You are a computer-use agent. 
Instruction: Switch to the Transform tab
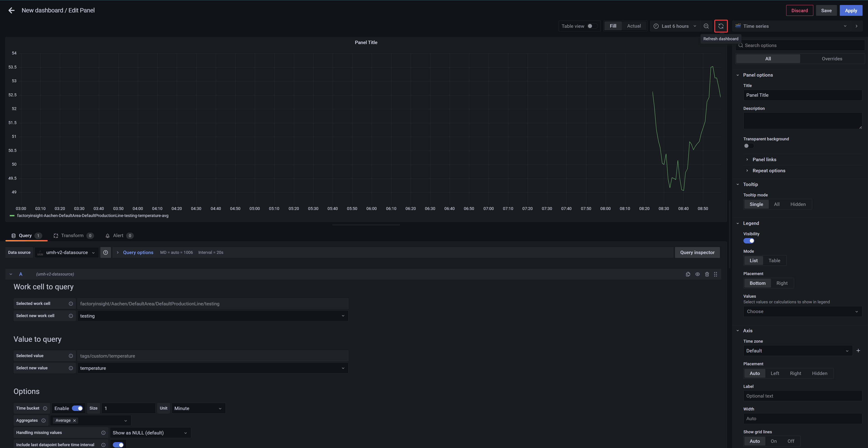point(73,236)
